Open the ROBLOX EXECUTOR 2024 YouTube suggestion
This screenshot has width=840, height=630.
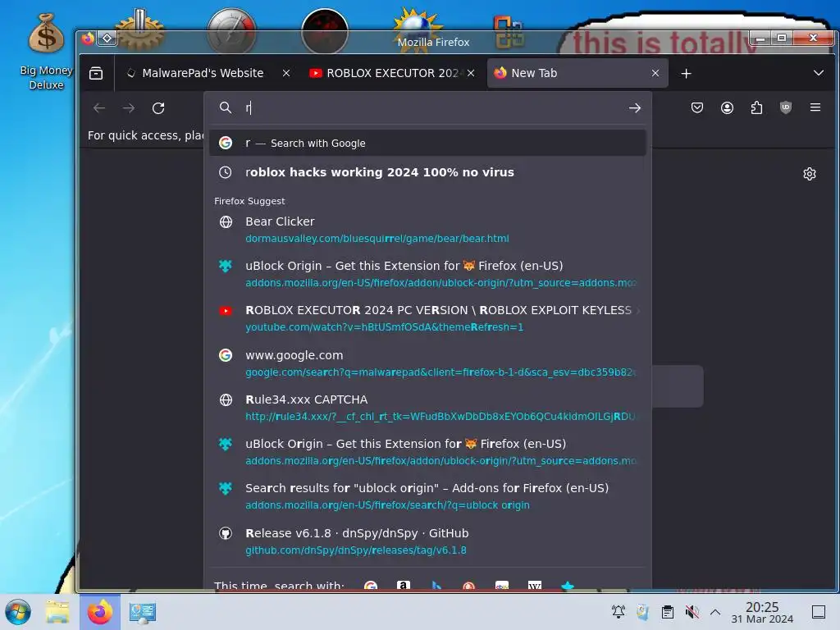[427, 319]
